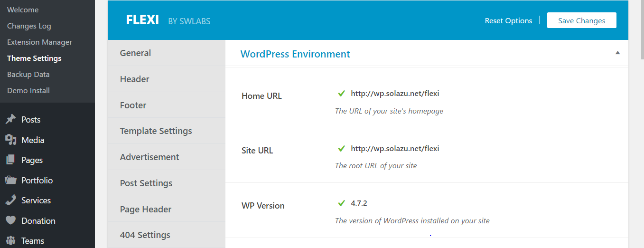Screen dimensions: 644x248
Task: Click 'The root URL of your site' description
Action: pyautogui.click(x=376, y=166)
